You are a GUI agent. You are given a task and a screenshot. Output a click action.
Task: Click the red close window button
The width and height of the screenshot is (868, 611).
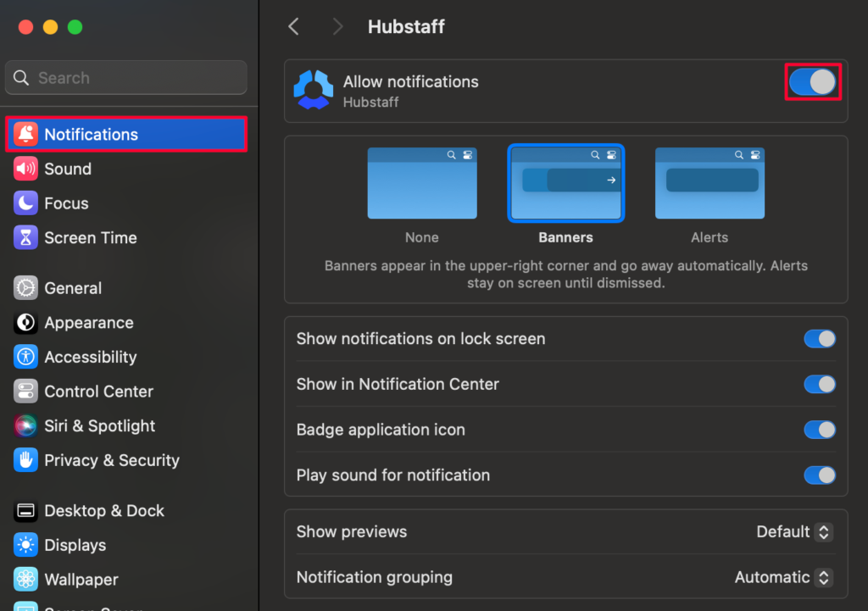(x=25, y=27)
